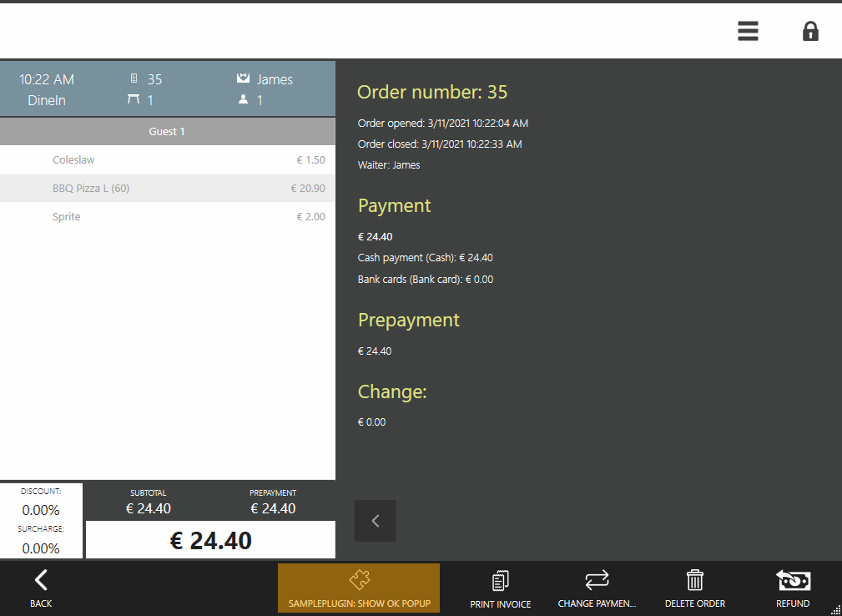The width and height of the screenshot is (842, 616).
Task: Open the hamburger menu at the top
Action: [x=748, y=31]
